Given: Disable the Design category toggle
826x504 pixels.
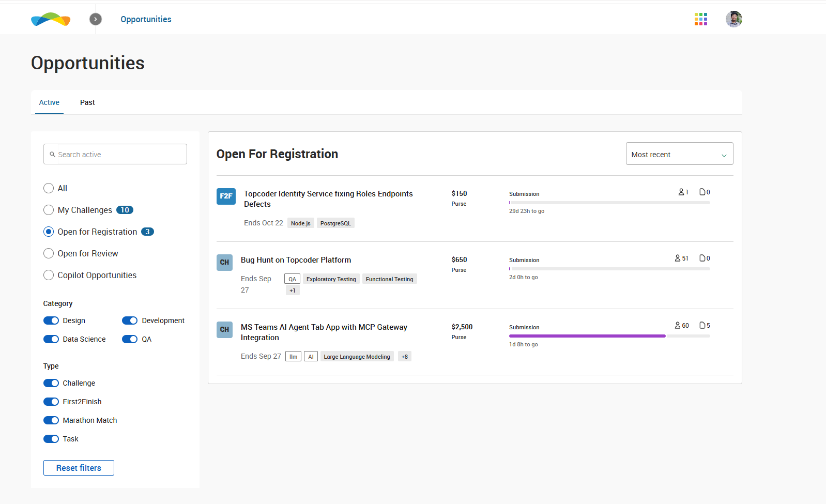Looking at the screenshot, I should 51,320.
